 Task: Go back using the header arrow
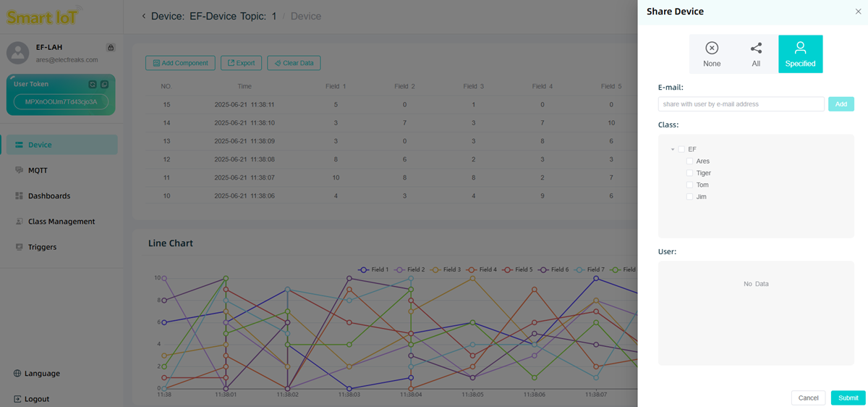(143, 16)
